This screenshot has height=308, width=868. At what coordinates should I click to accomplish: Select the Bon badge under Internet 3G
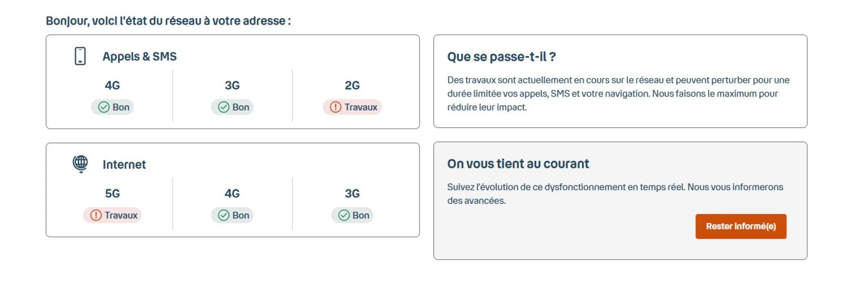coord(353,215)
